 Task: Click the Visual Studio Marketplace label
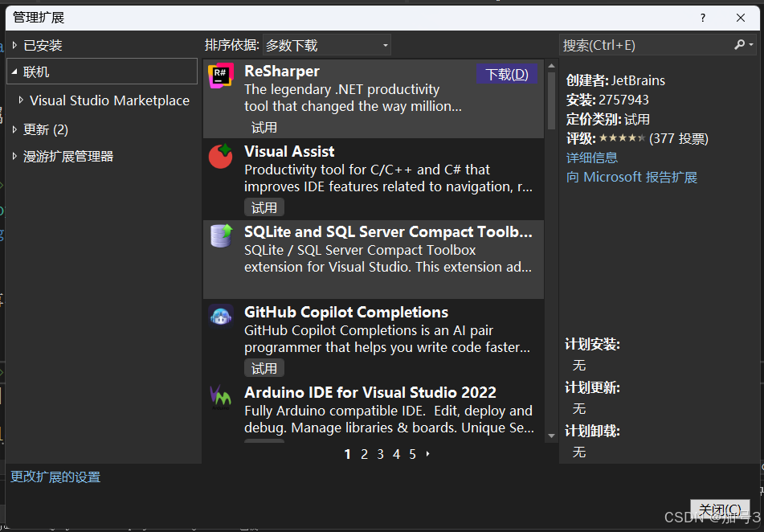109,100
